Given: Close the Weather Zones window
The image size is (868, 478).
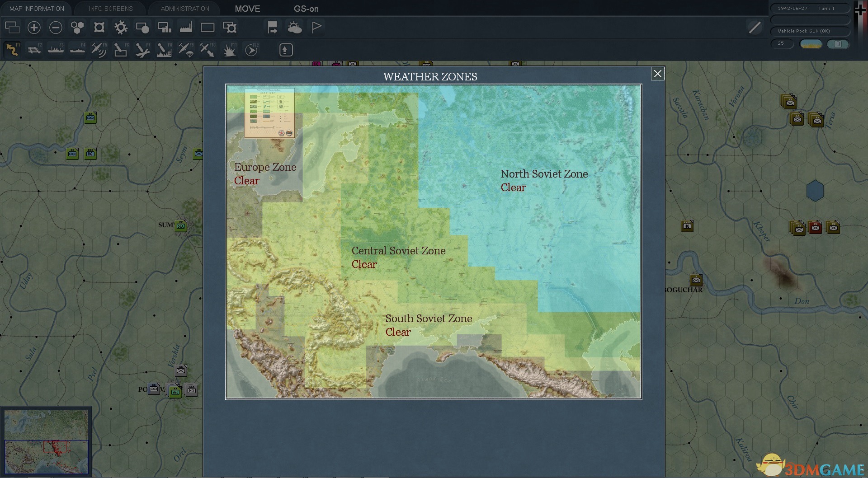Looking at the screenshot, I should point(657,74).
